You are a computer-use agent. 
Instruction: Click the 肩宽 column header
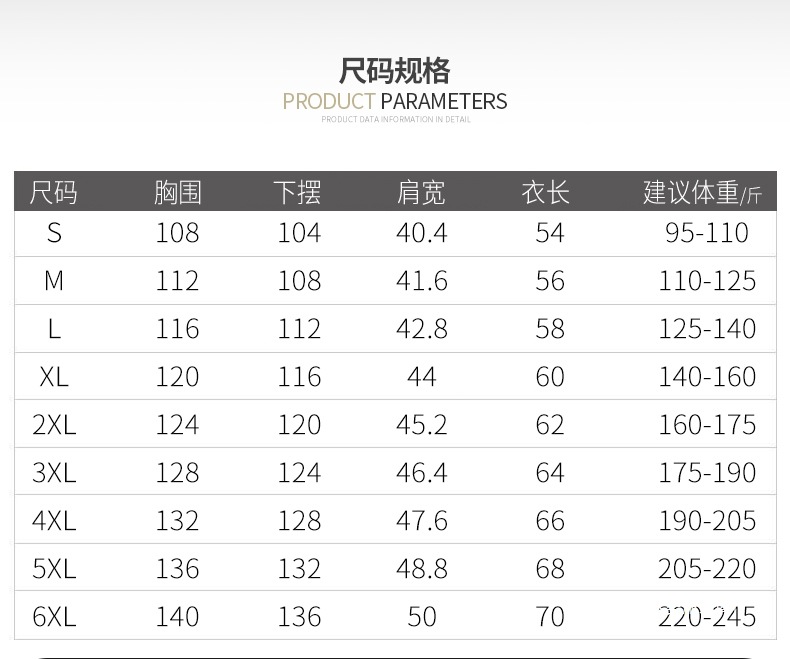[x=421, y=192]
